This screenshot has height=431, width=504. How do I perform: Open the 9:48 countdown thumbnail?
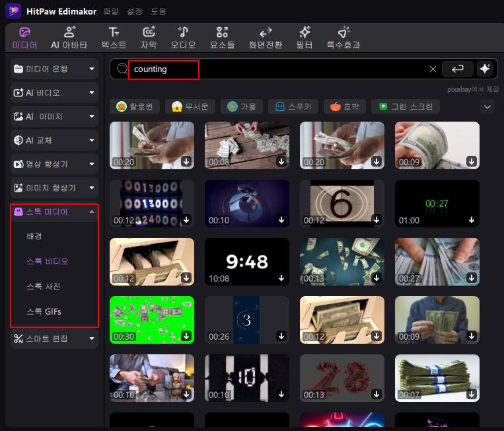(247, 262)
